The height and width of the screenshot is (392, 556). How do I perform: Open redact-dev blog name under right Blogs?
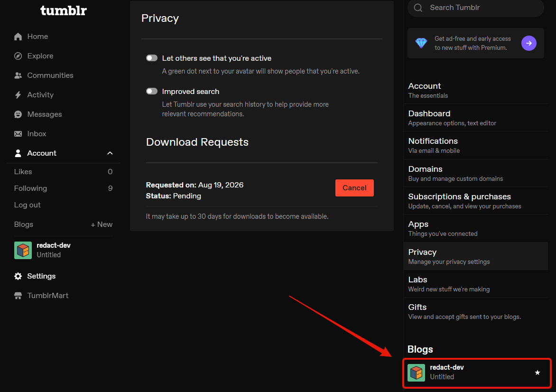click(447, 367)
